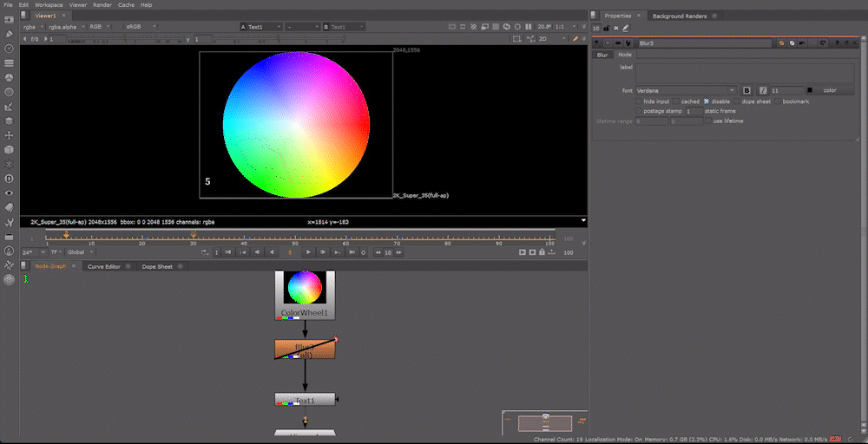Switch to the Blur tab in Properties
The width and height of the screenshot is (868, 444).
602,55
